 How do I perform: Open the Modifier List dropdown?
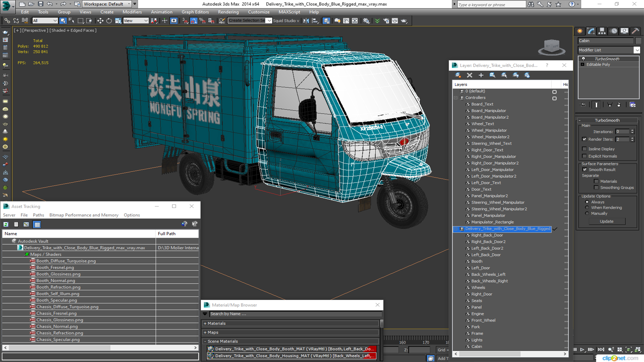[x=637, y=50]
